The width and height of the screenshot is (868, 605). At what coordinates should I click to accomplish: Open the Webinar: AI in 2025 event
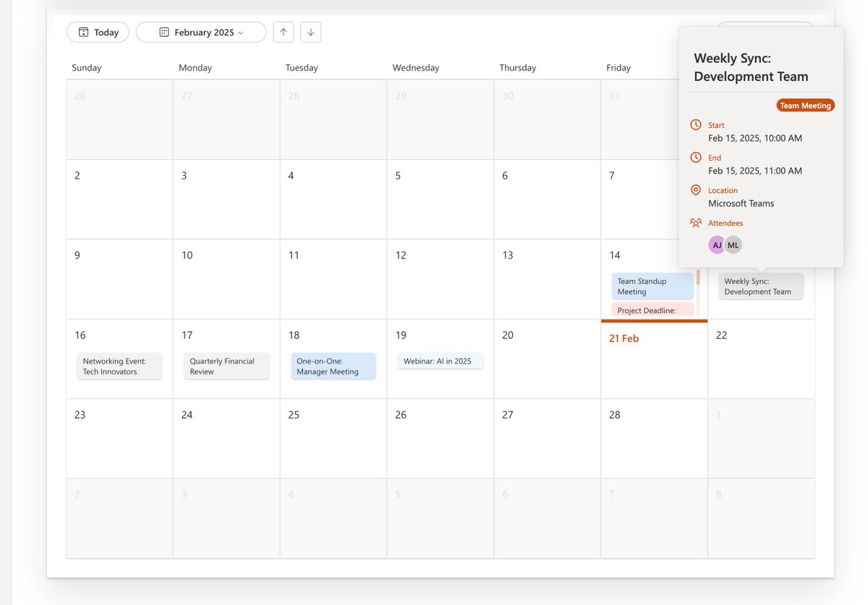click(441, 361)
